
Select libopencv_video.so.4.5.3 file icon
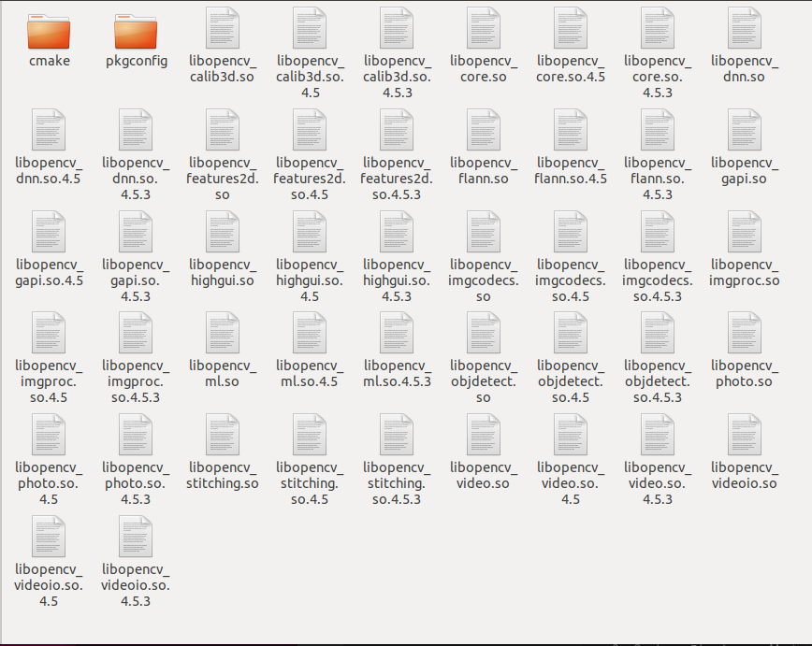(x=658, y=435)
